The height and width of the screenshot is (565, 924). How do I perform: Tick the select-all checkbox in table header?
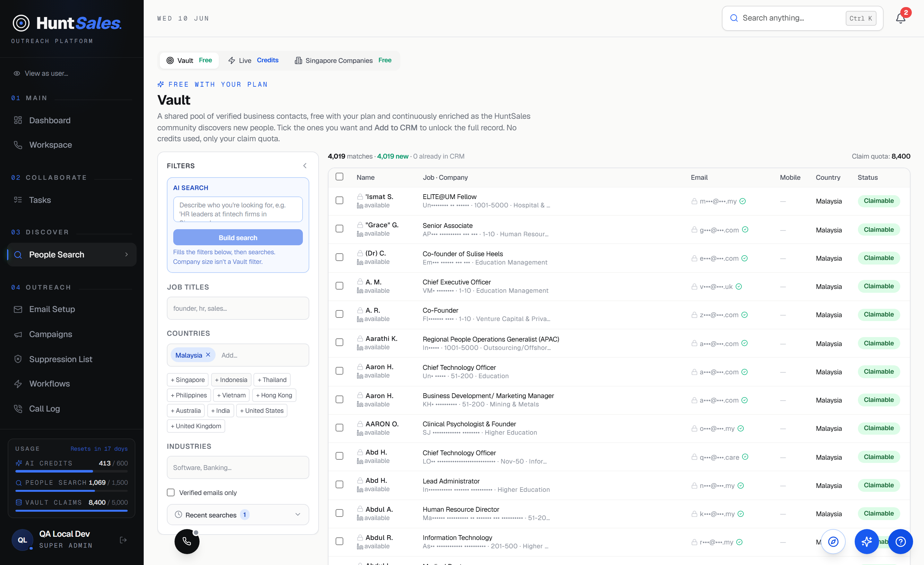point(339,177)
